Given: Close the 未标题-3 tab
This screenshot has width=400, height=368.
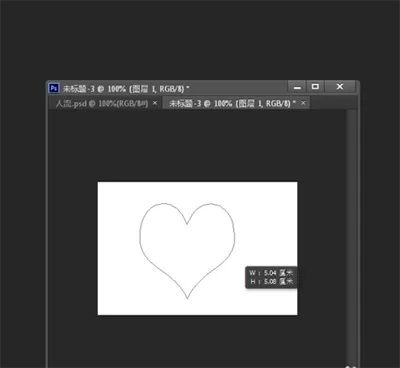Looking at the screenshot, I should click(x=303, y=103).
